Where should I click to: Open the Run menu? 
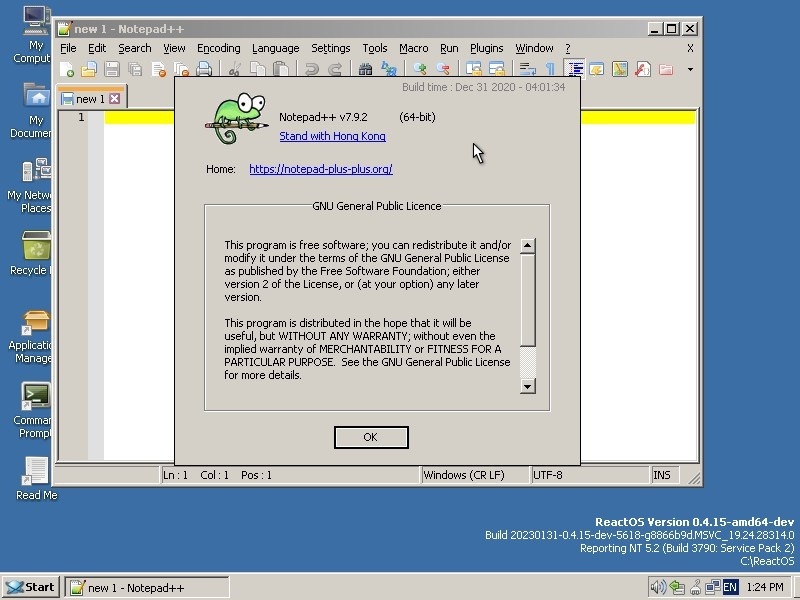[449, 48]
